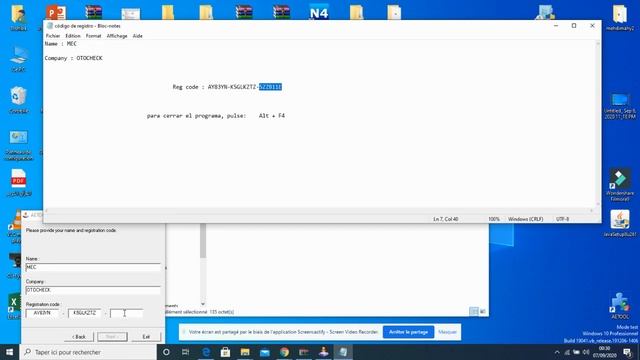Open the N4 desktop icon
Screen dimensions: 640x360
coord(319,13)
